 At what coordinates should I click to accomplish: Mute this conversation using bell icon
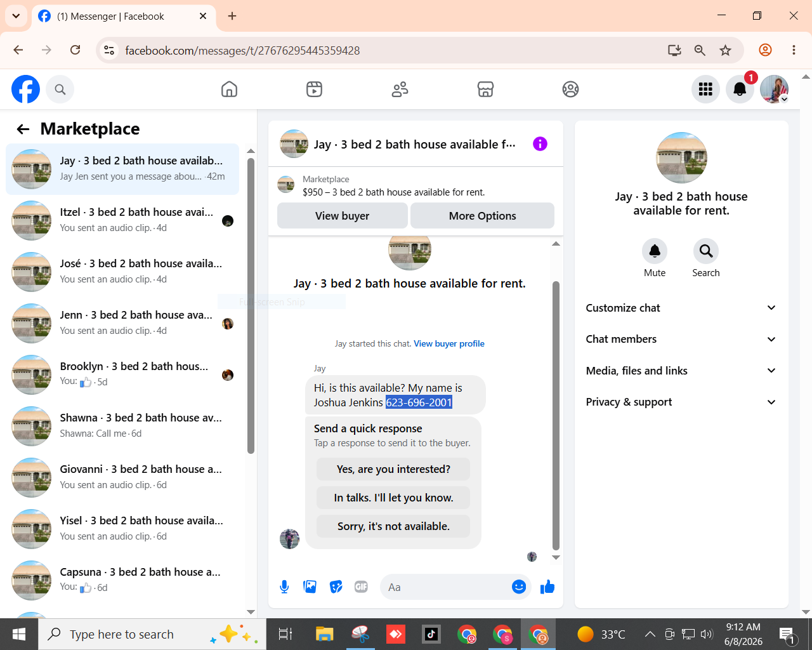pyautogui.click(x=655, y=251)
